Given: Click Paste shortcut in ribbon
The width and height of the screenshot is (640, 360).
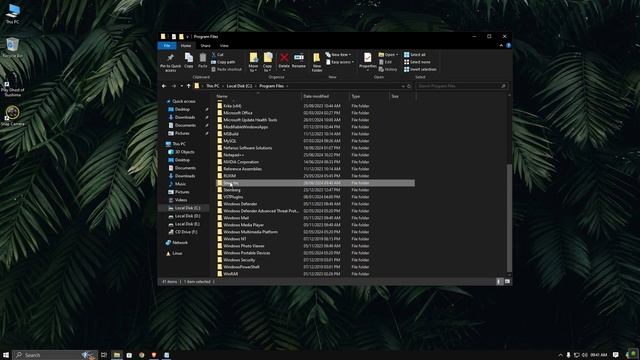Looking at the screenshot, I should (x=227, y=69).
